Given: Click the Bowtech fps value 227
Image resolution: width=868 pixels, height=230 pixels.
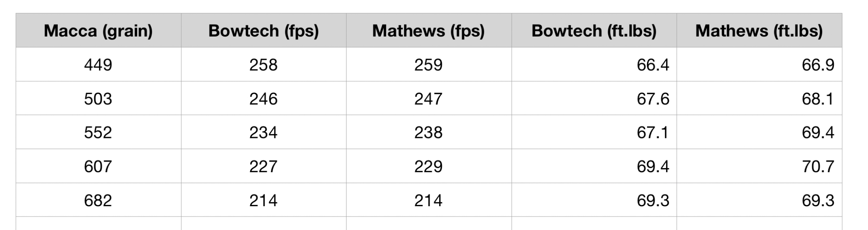Looking at the screenshot, I should 264,166.
